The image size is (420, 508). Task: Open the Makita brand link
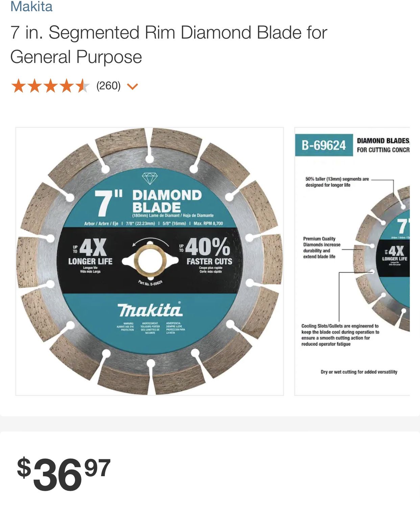tap(31, 7)
